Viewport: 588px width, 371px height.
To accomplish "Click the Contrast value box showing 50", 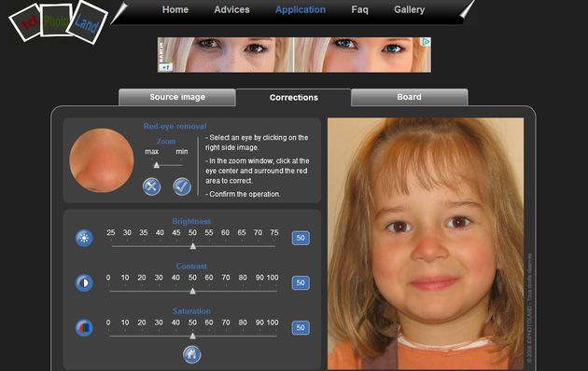I will tap(301, 283).
